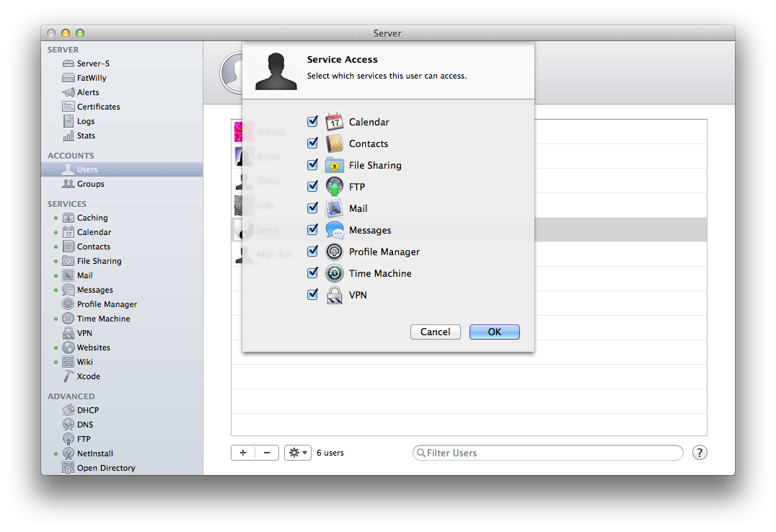Click Time Machine clock icon in sheet
776x532 pixels.
(x=335, y=273)
